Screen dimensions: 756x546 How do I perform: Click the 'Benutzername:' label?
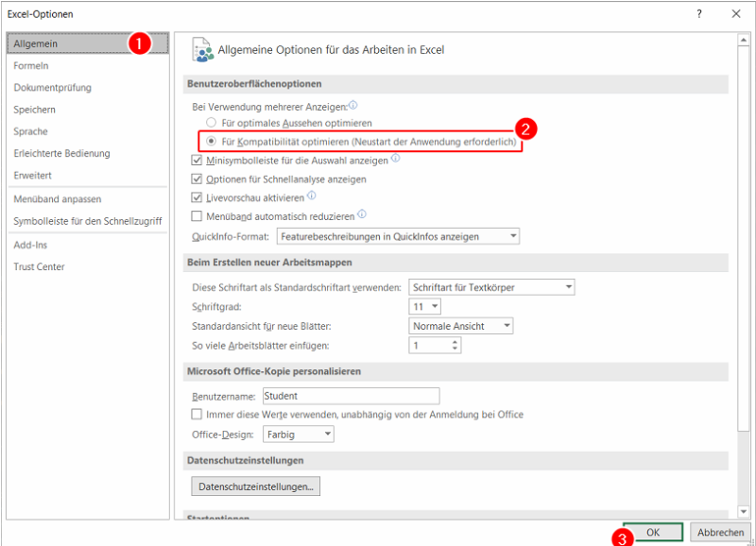pos(223,396)
